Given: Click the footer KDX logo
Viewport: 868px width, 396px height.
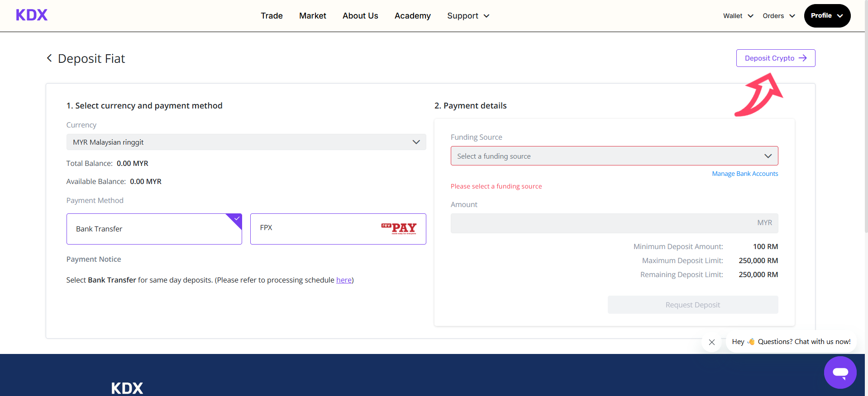Looking at the screenshot, I should [x=127, y=388].
